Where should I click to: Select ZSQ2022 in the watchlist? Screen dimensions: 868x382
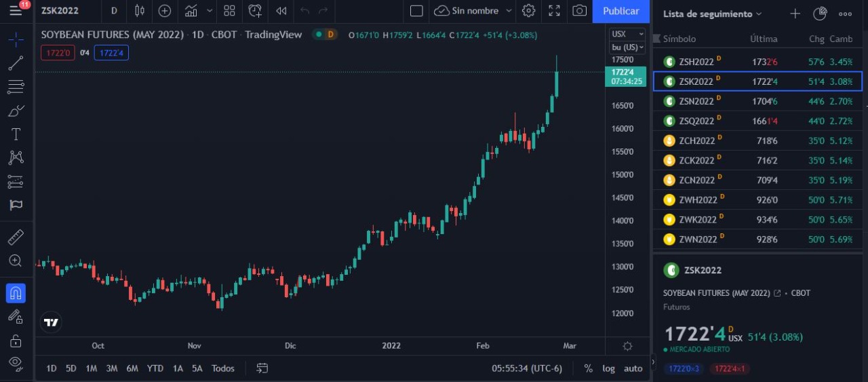pyautogui.click(x=757, y=121)
